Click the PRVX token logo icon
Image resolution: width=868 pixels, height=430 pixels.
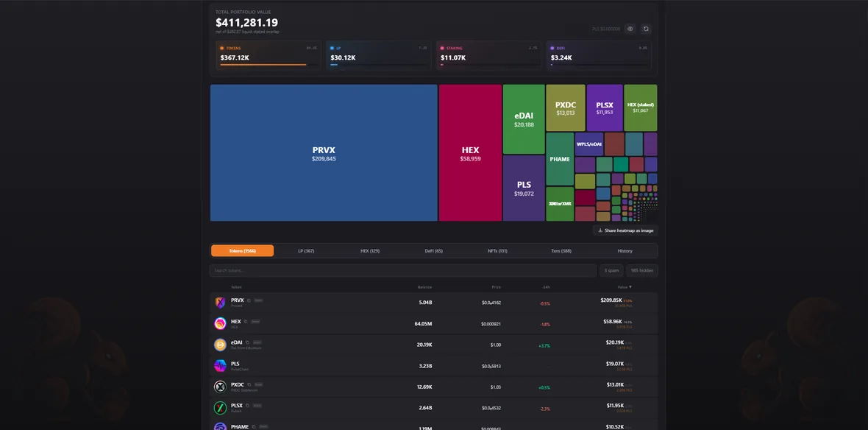(x=221, y=303)
